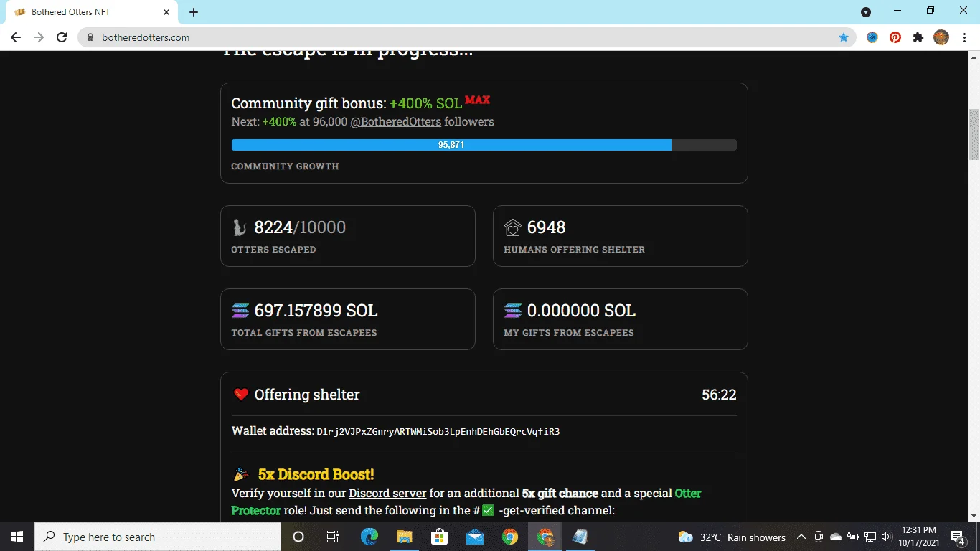Open the Chrome profile avatar
The height and width of the screenshot is (551, 980).
tap(941, 37)
